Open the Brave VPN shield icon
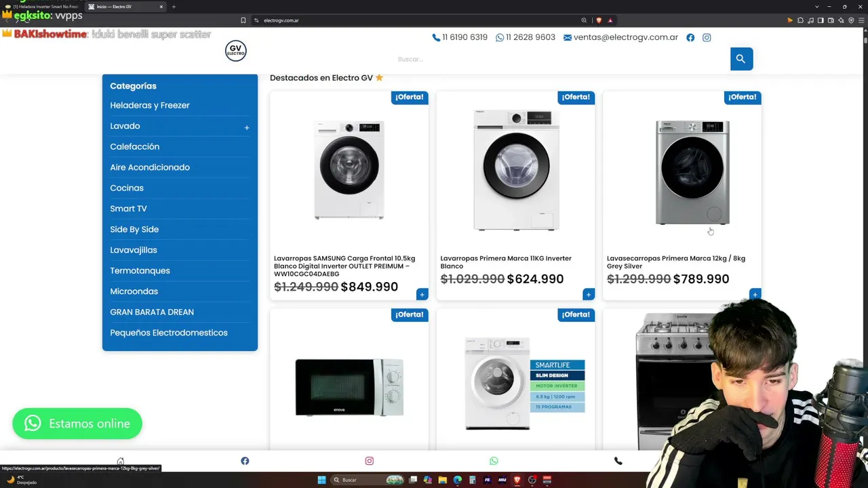Image resolution: width=868 pixels, height=488 pixels. (851, 20)
